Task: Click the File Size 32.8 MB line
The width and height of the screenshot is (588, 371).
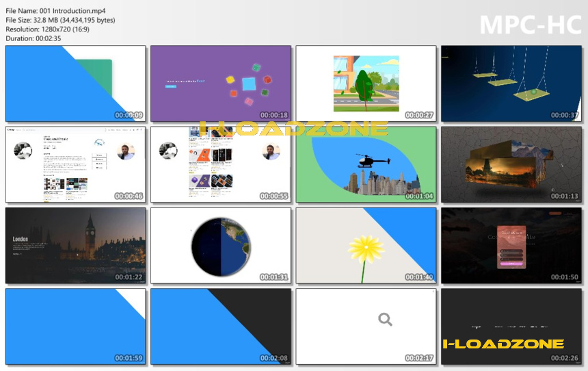Action: pyautogui.click(x=60, y=20)
